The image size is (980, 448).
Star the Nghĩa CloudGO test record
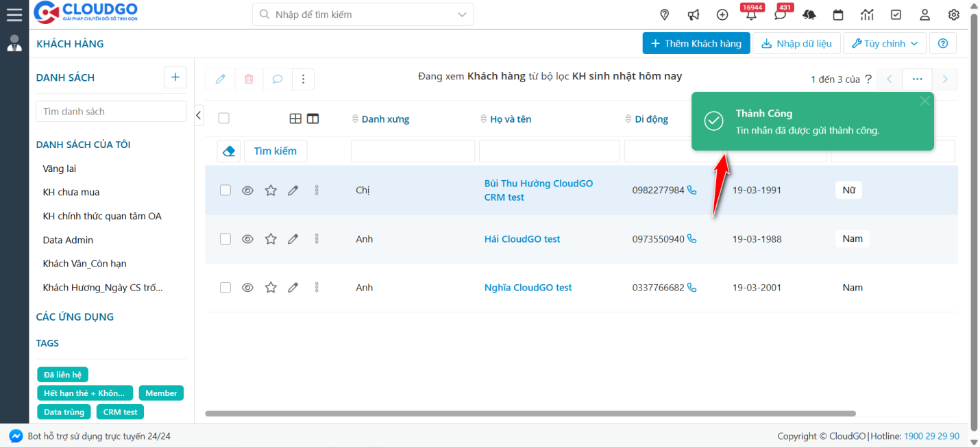(x=270, y=287)
